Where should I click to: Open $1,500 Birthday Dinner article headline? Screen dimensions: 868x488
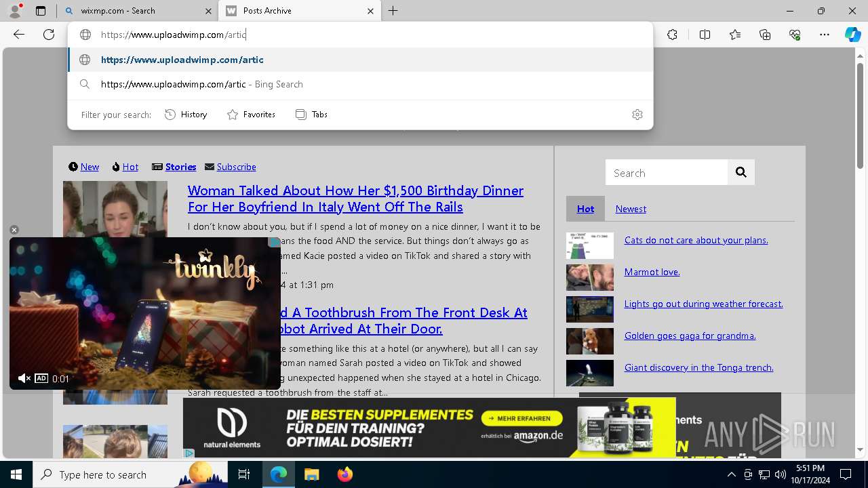[x=355, y=199]
